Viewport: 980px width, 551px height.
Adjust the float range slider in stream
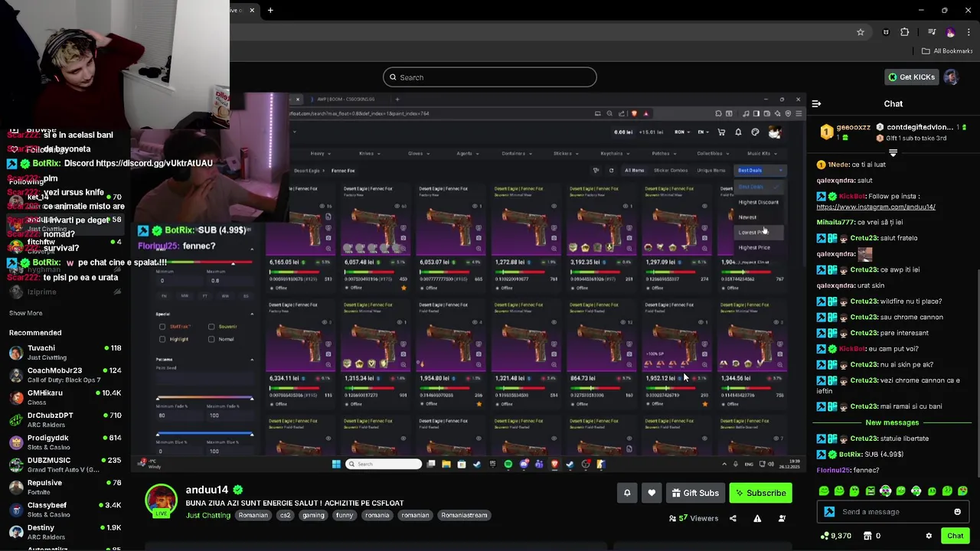click(204, 263)
